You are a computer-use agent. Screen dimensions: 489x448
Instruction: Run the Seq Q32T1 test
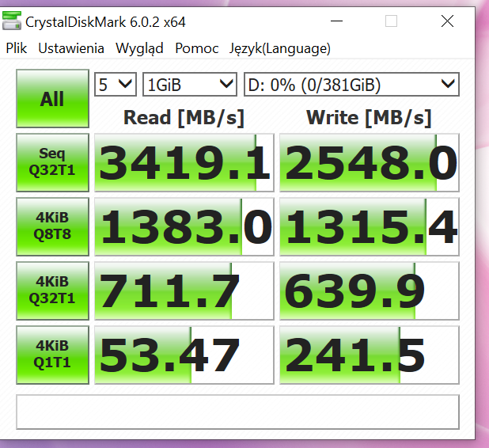[x=52, y=162]
